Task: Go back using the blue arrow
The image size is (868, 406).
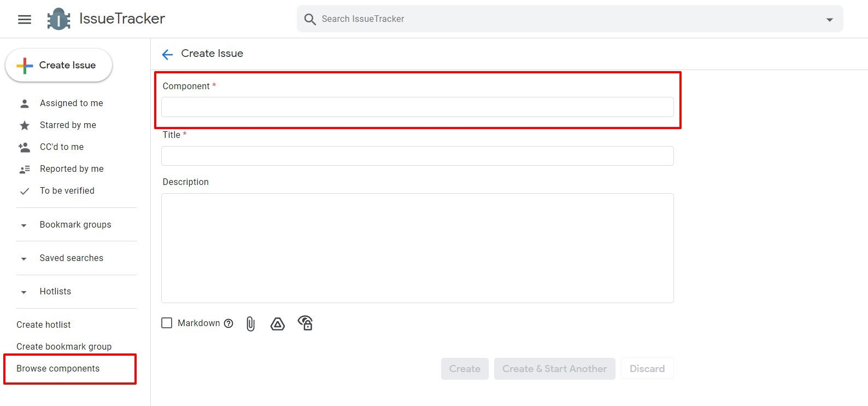Action: point(167,54)
